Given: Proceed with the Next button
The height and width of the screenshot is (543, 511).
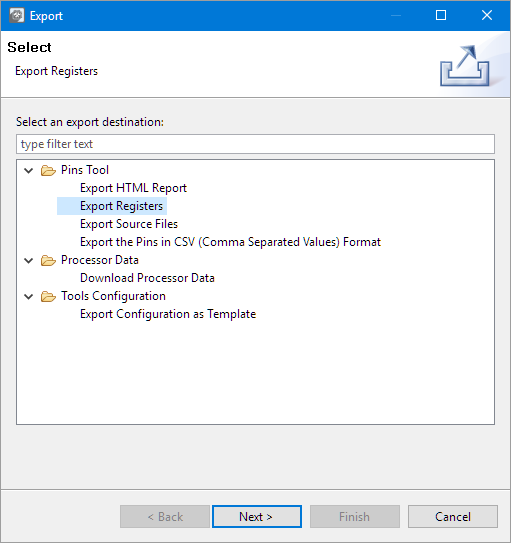Looking at the screenshot, I should pos(257,517).
